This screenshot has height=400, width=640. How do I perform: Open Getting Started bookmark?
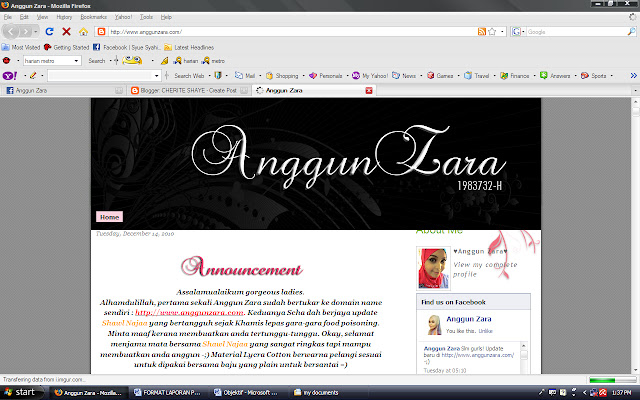coord(67,47)
